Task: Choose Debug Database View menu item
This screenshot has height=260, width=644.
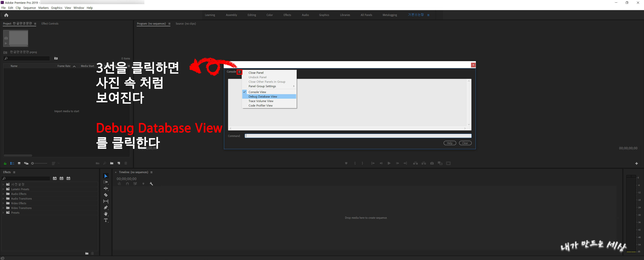Action: 263,96
